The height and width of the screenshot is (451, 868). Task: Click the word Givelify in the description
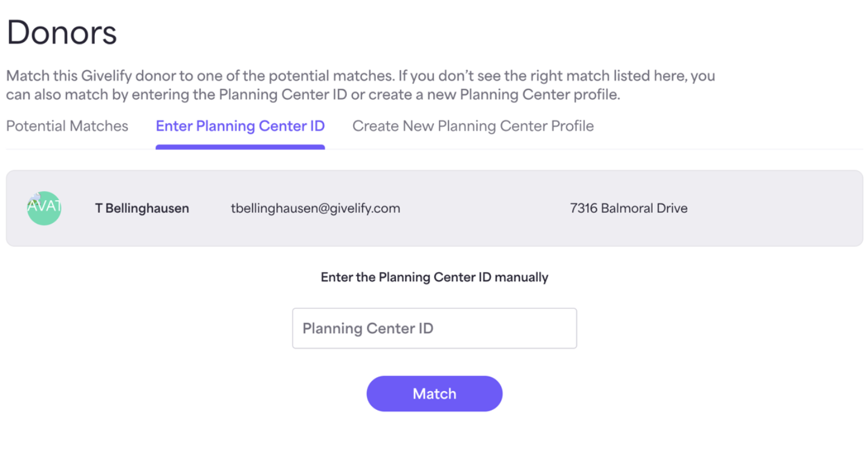(88, 76)
